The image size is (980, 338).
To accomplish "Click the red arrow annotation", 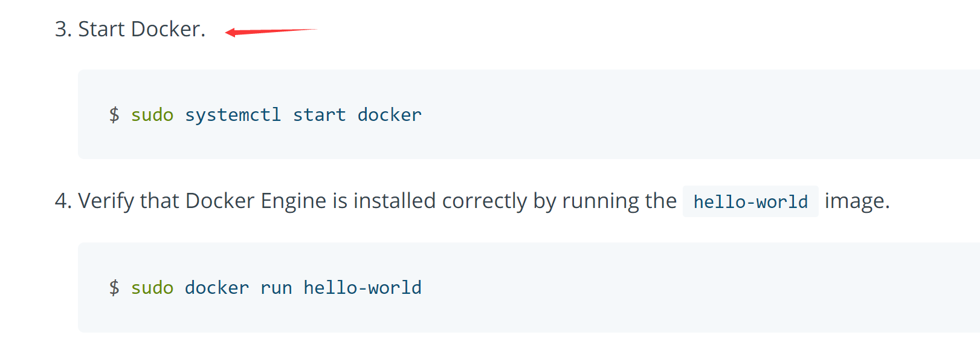I will click(271, 31).
